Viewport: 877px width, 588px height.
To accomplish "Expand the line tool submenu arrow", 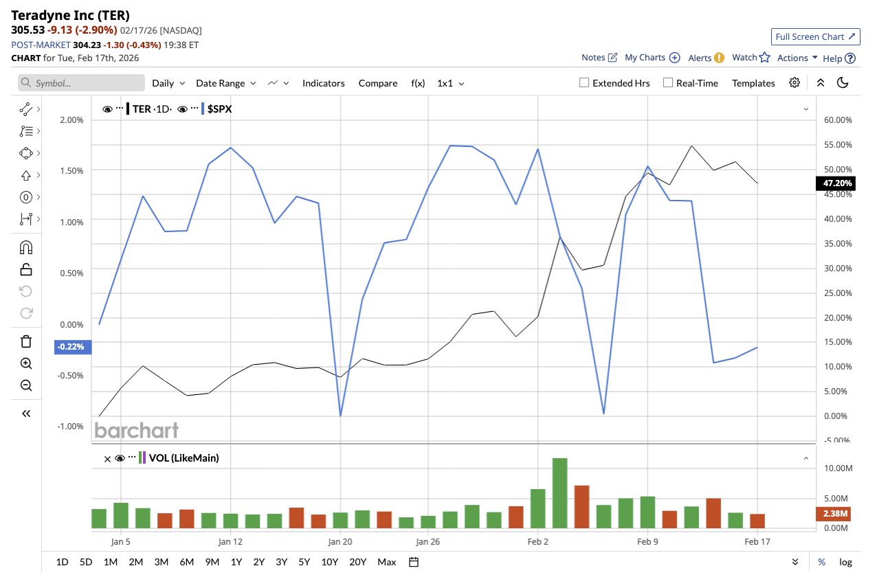I will pyautogui.click(x=38, y=109).
